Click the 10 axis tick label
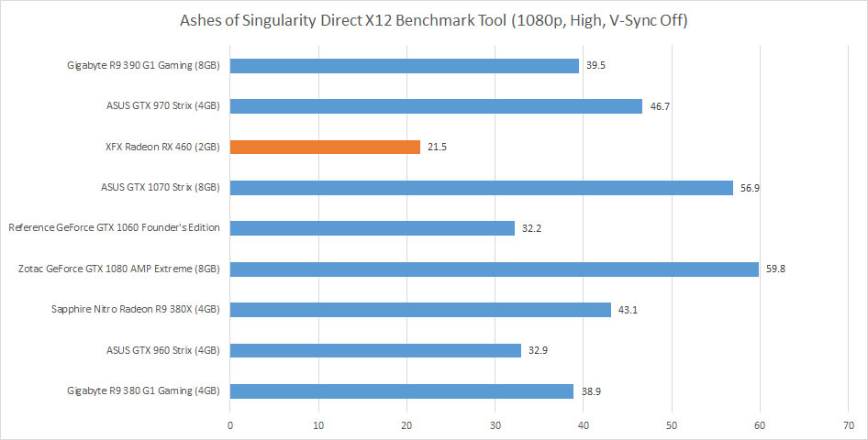The height and width of the screenshot is (440, 868). coord(318,425)
